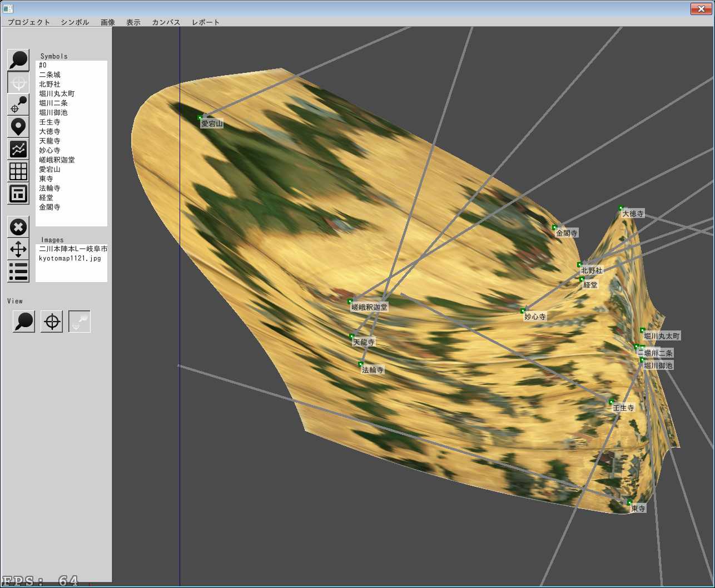Open the panel layout tool icon

tap(18, 194)
